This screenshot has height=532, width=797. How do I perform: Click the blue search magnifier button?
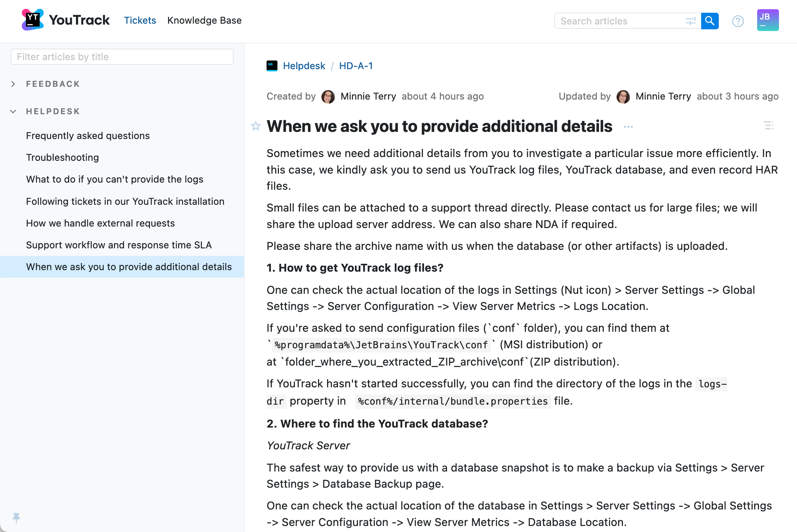click(x=709, y=21)
